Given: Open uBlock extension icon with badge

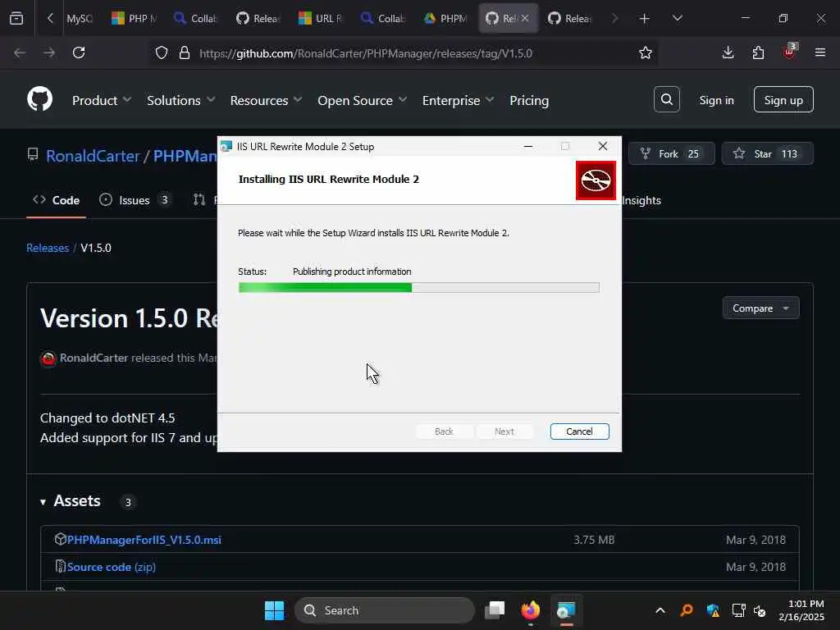Looking at the screenshot, I should coord(790,52).
